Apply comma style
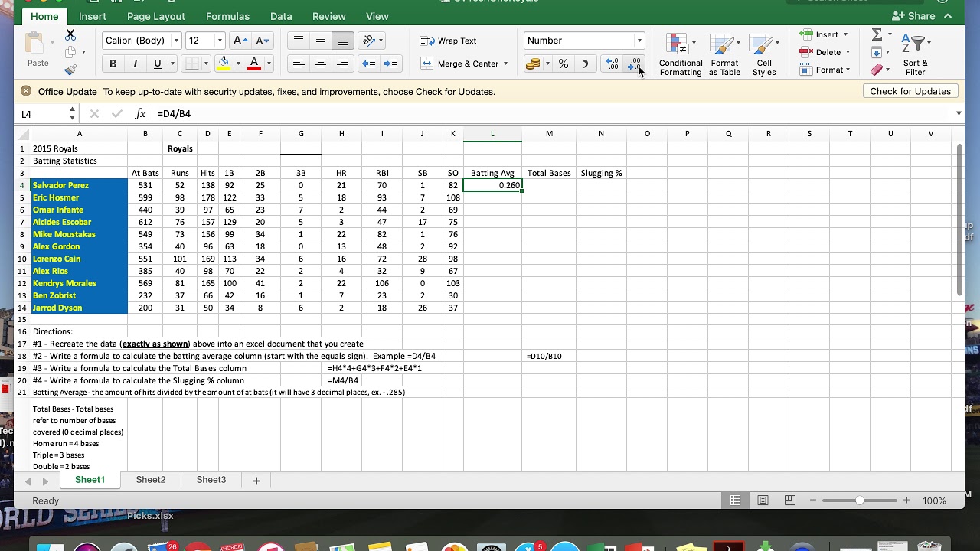 586,64
